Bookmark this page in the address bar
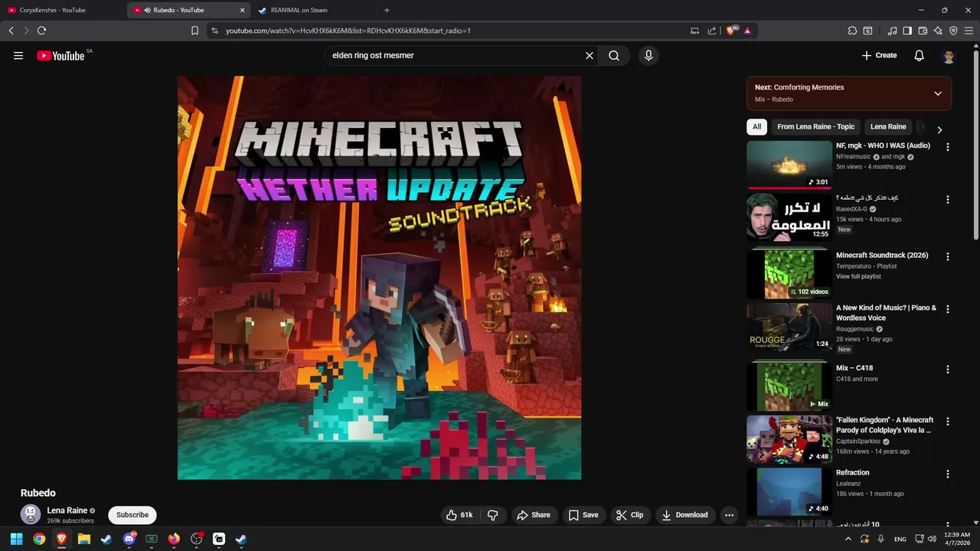 [194, 31]
